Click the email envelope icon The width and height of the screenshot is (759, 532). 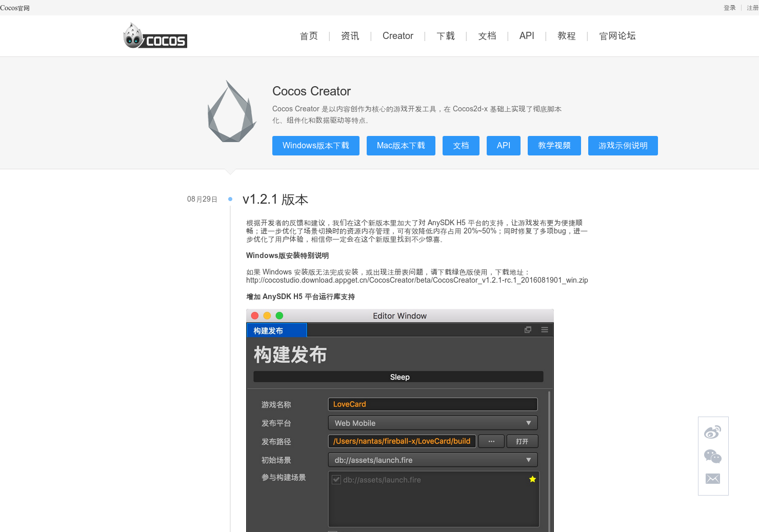click(713, 479)
